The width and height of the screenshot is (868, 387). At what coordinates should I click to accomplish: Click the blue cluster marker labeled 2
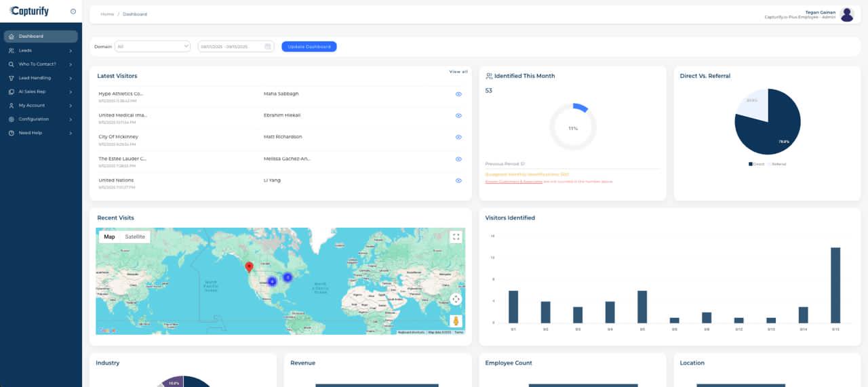288,277
